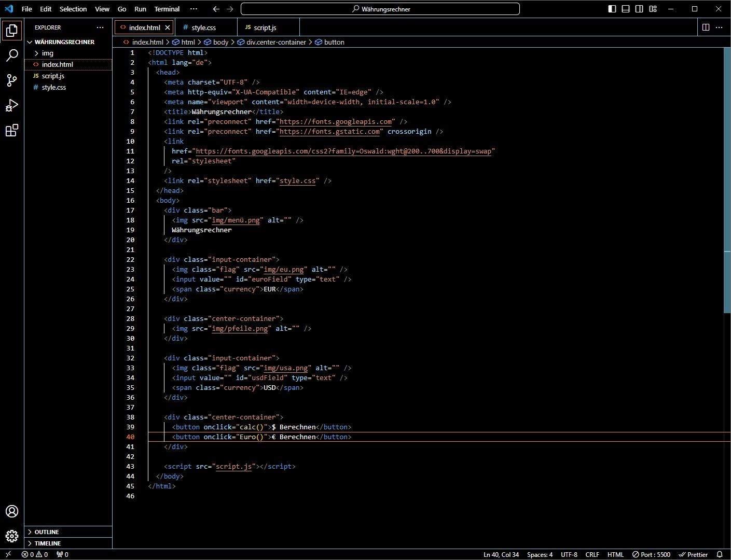Close the index.html tab

click(x=168, y=27)
